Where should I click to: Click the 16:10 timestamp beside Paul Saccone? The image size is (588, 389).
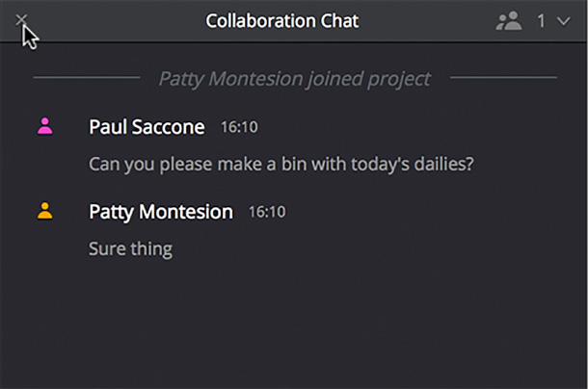(x=239, y=126)
